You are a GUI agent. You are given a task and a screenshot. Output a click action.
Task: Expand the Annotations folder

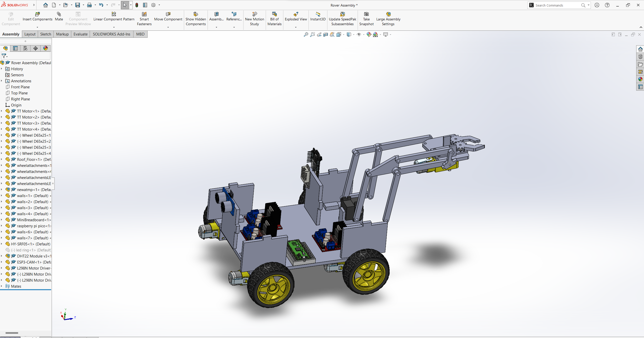pos(2,81)
